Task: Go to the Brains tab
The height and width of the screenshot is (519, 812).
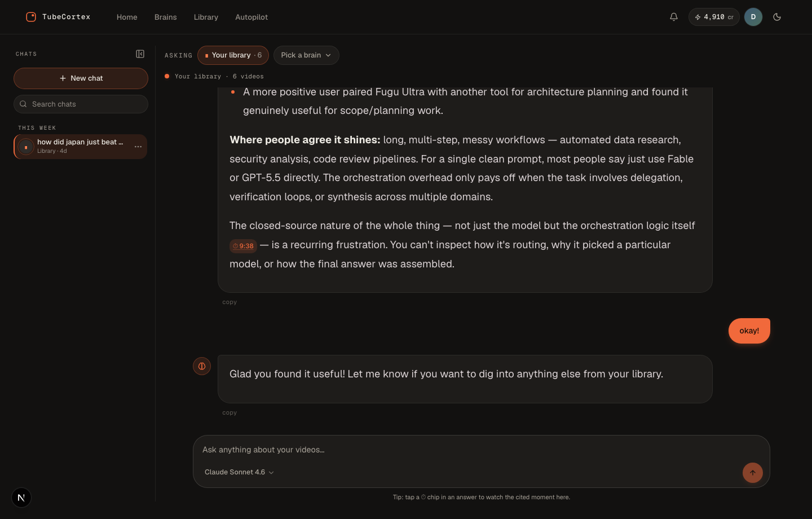Action: pyautogui.click(x=166, y=17)
